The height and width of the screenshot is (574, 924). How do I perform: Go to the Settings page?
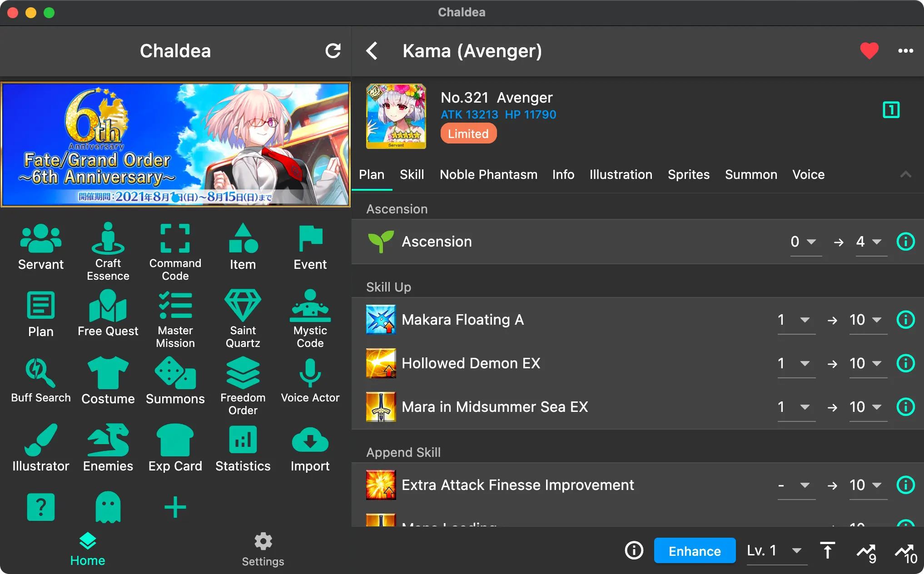[x=263, y=549]
